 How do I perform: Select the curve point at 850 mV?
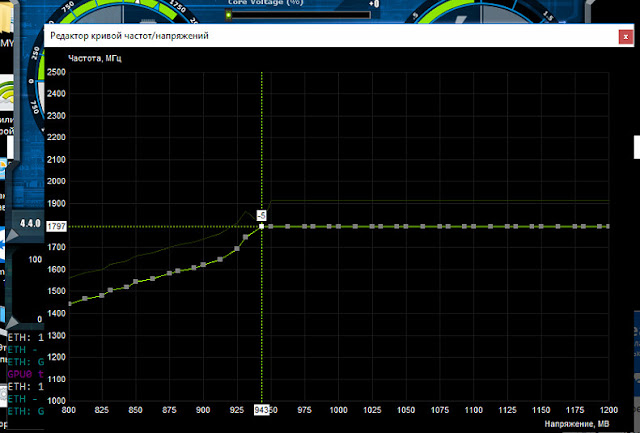click(136, 282)
